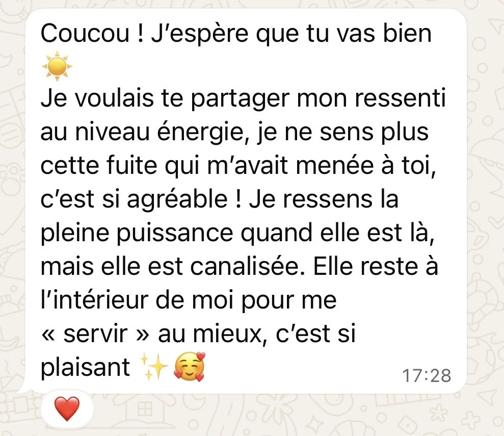This screenshot has width=504, height=436.
Task: Click the phrase J'espère in first line
Action: pos(200,34)
